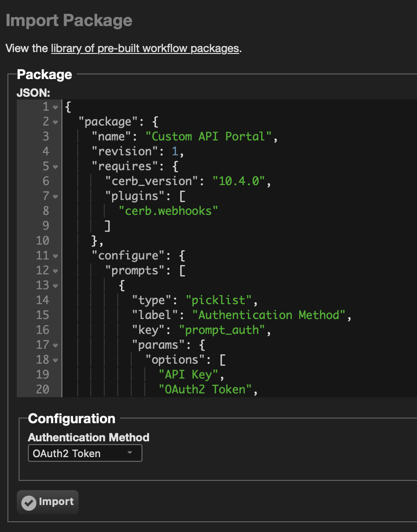Click the Import button

click(x=48, y=502)
